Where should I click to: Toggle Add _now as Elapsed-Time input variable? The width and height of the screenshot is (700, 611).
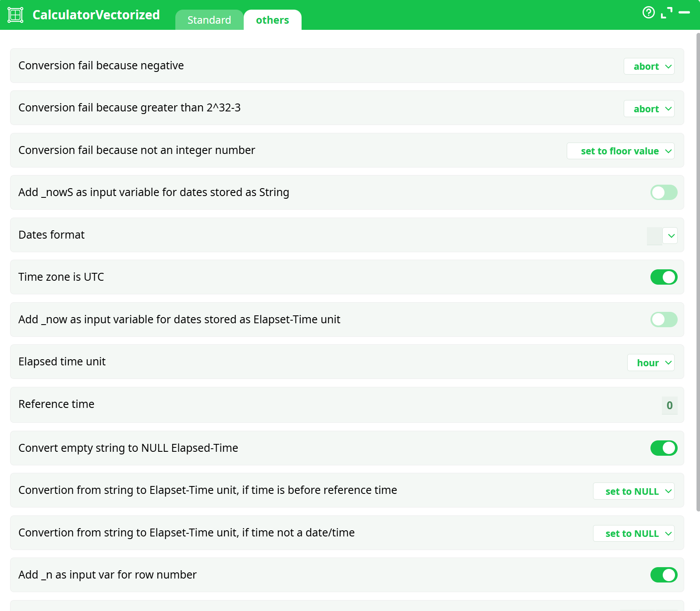click(x=664, y=320)
